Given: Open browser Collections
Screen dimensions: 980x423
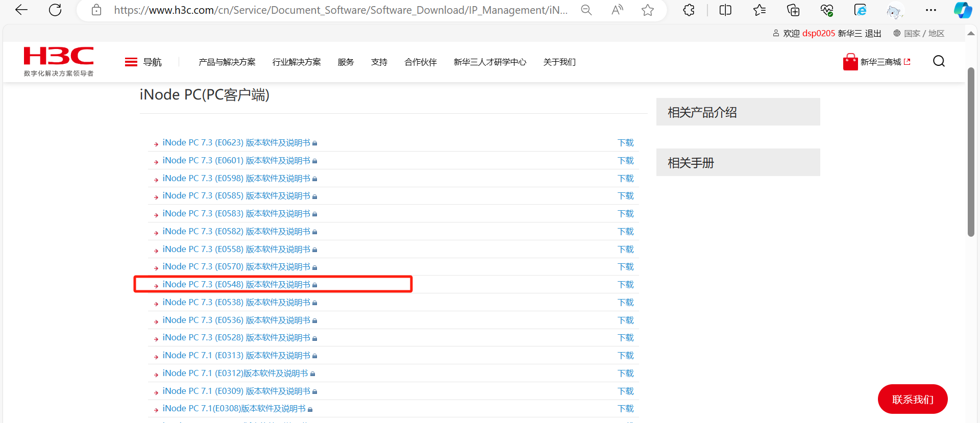Looking at the screenshot, I should point(793,10).
